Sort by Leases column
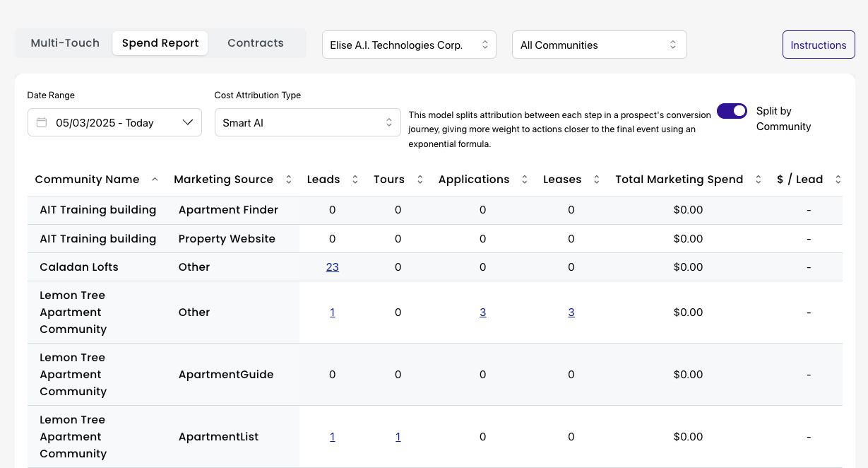 [x=596, y=180]
